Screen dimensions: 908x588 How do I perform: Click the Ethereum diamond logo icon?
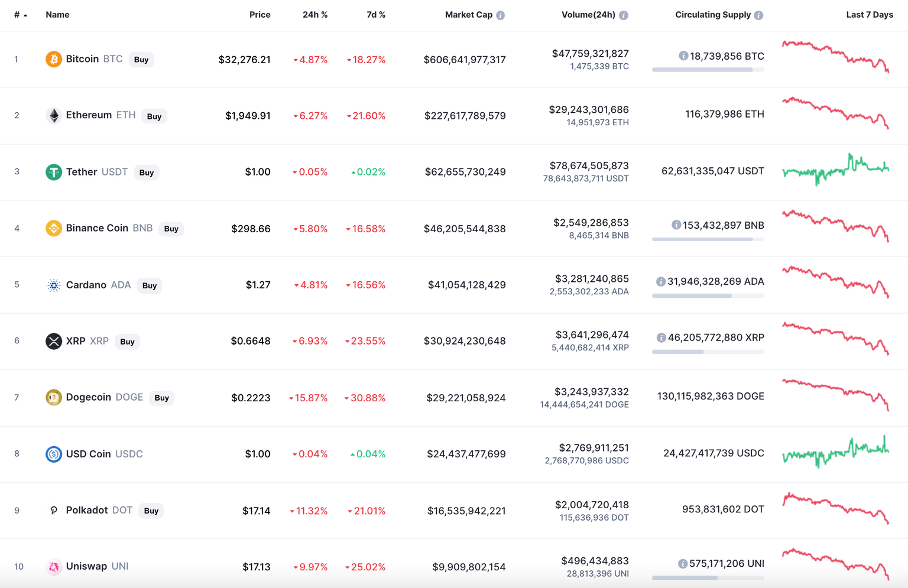[x=53, y=115]
